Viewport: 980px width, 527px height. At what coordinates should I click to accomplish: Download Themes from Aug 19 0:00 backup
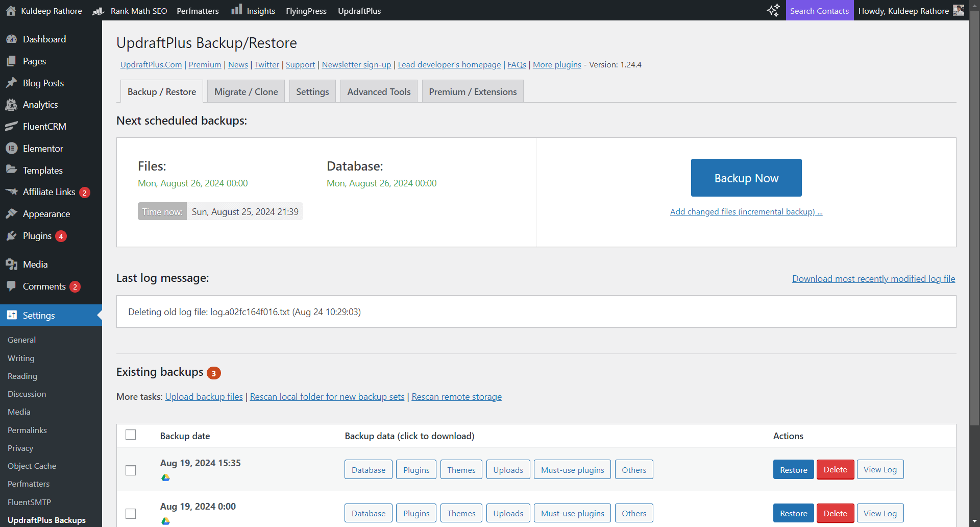click(x=461, y=513)
